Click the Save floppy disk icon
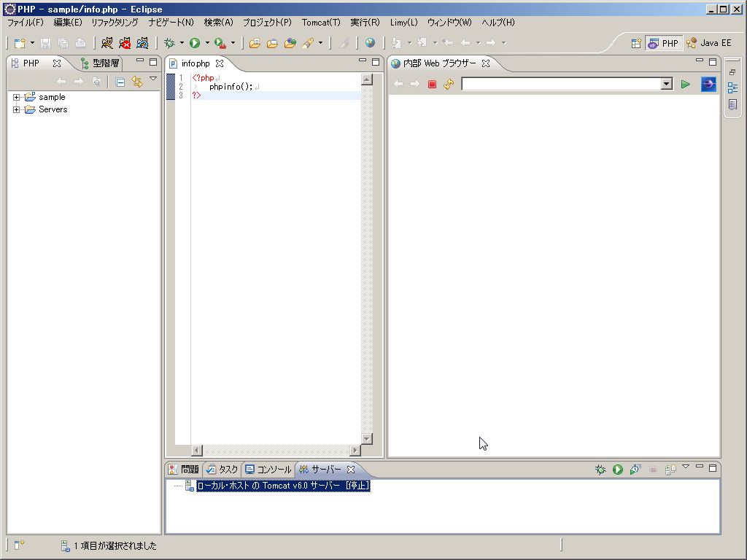This screenshot has height=560, width=747. point(46,43)
